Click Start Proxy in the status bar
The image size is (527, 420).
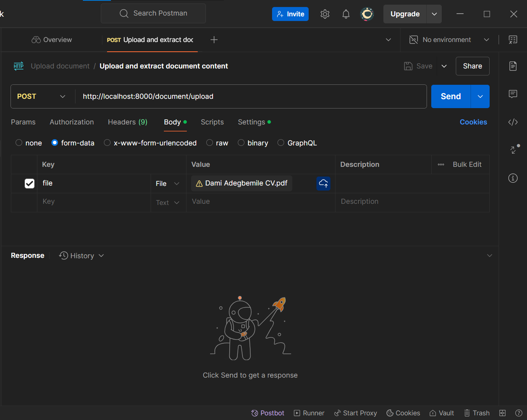tap(355, 413)
